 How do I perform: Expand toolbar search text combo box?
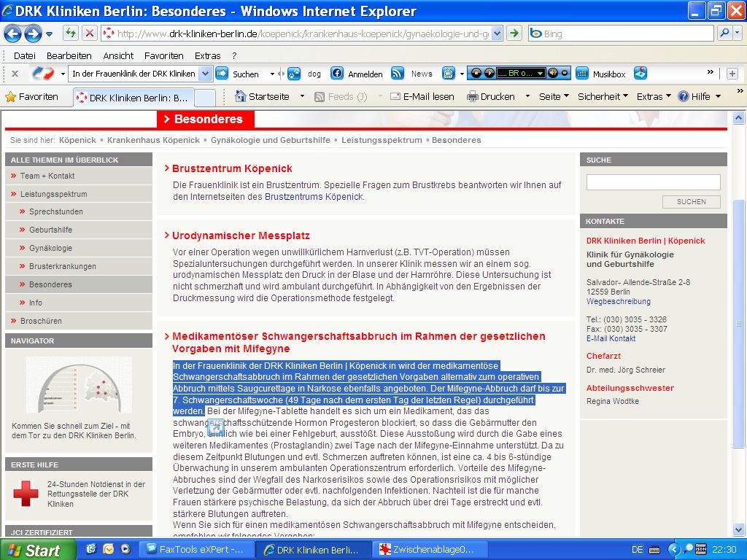[205, 74]
